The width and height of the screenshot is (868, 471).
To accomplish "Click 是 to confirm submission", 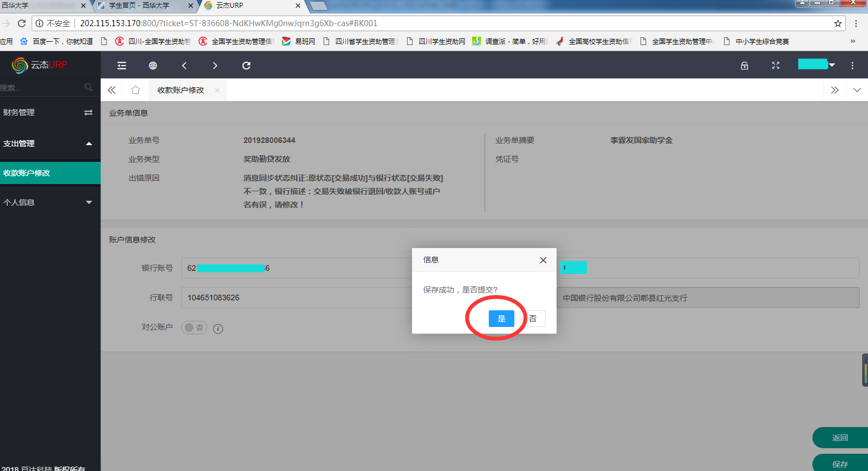I will pyautogui.click(x=502, y=319).
